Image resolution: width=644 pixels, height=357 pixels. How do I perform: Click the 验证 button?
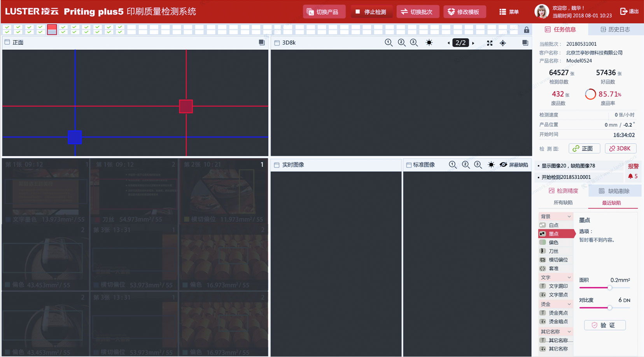coord(605,325)
